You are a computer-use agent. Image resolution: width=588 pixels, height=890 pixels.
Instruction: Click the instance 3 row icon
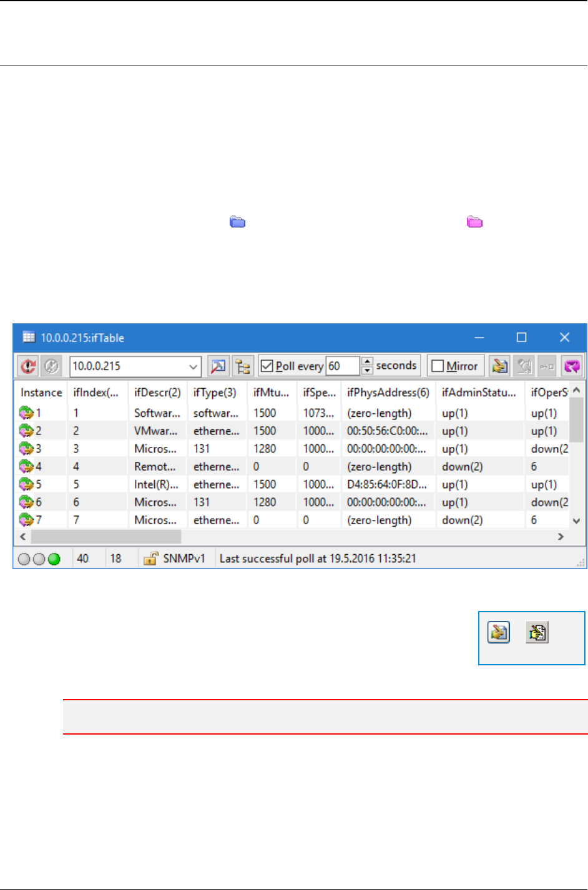(26, 448)
